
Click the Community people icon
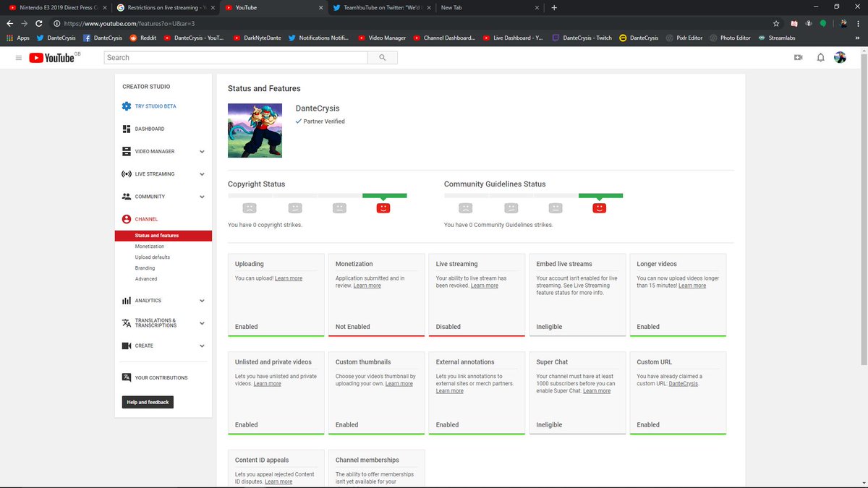tap(127, 197)
